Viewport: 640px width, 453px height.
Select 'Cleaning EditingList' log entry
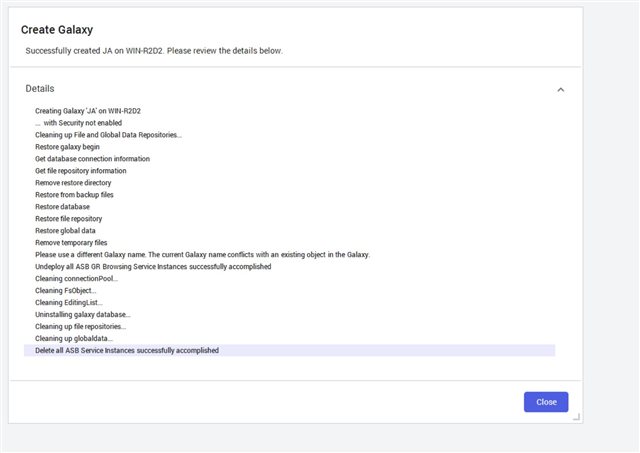click(69, 302)
